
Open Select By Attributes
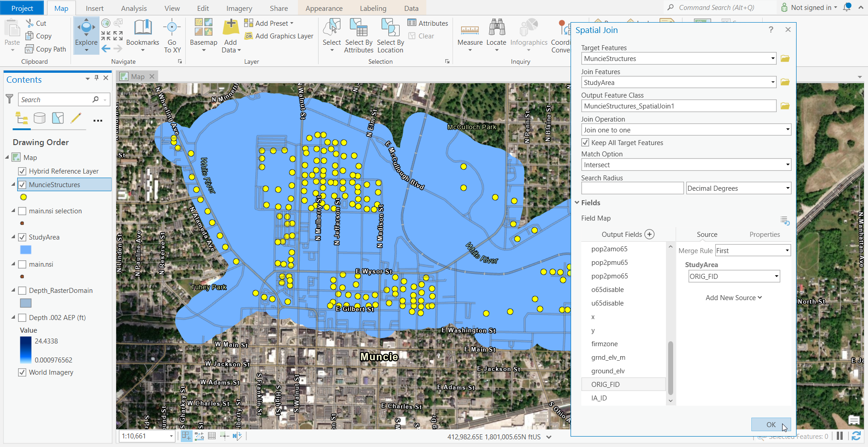coord(359,36)
